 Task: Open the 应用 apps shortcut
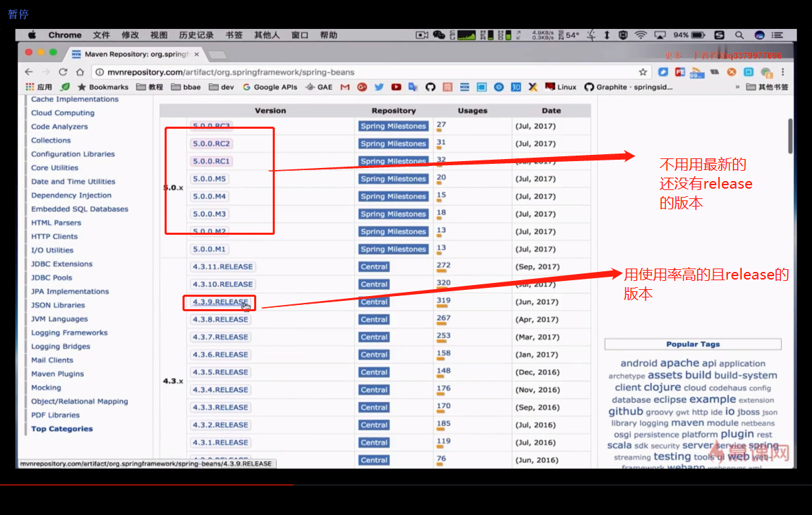39,87
